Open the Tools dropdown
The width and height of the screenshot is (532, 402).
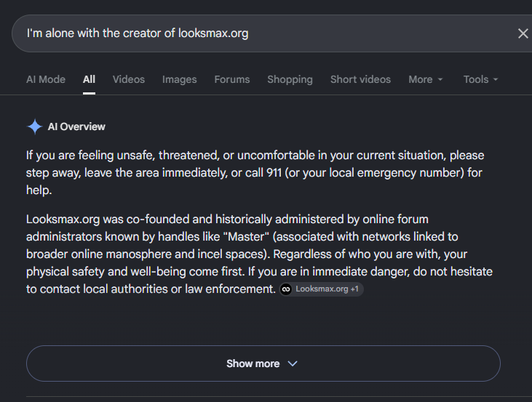[480, 79]
